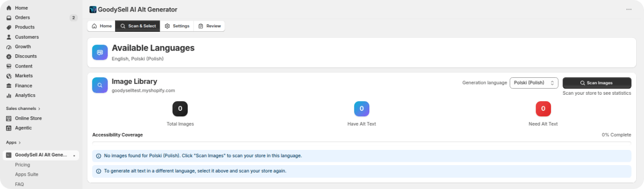Click the info icon beside 'To generate alt text'

(98, 171)
